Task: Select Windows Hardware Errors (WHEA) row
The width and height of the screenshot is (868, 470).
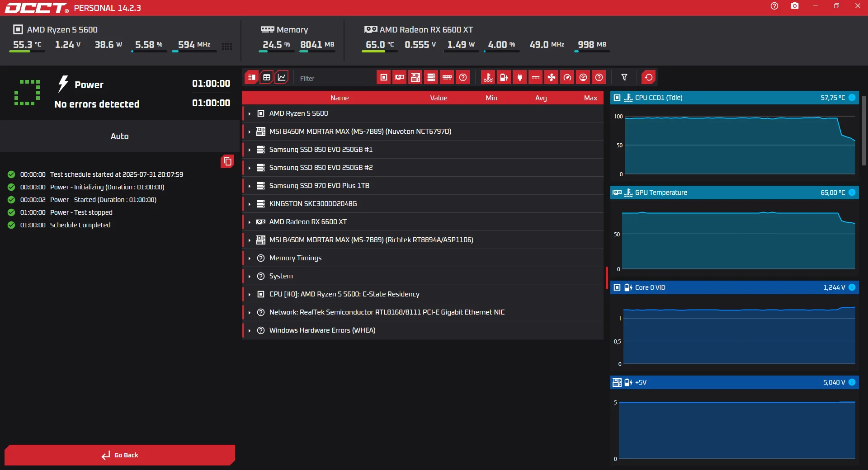Action: 423,330
